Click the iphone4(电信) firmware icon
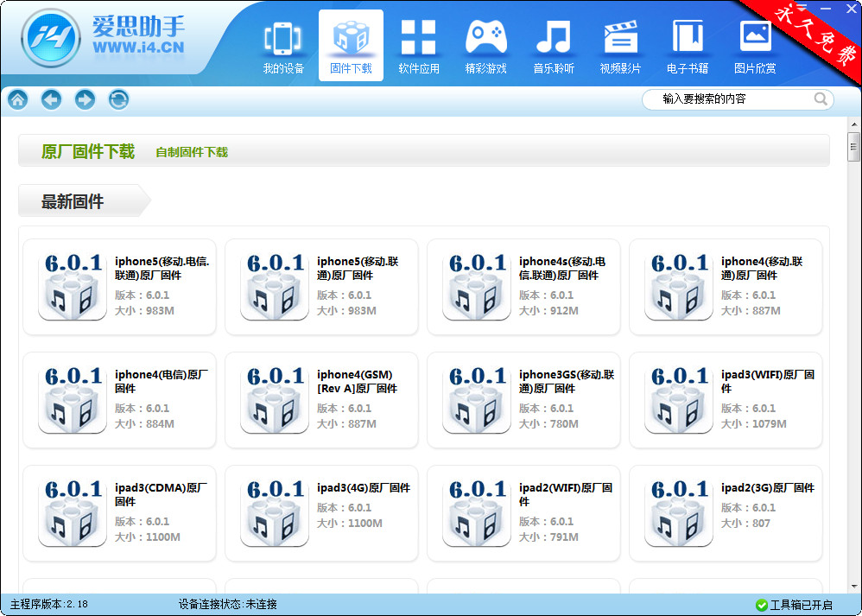 [x=72, y=400]
